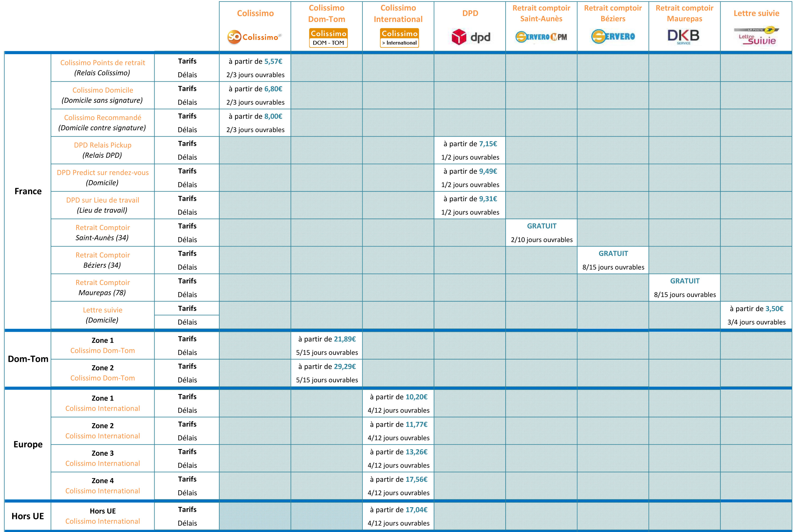
Task: Click the "9,49€" DPD Predict price
Action: pyautogui.click(x=488, y=171)
